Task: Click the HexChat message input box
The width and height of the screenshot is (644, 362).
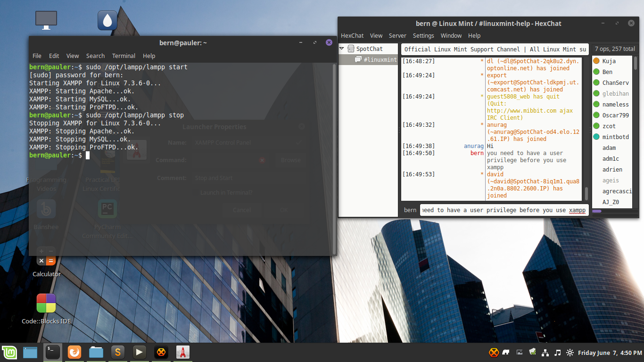Action: pos(504,210)
